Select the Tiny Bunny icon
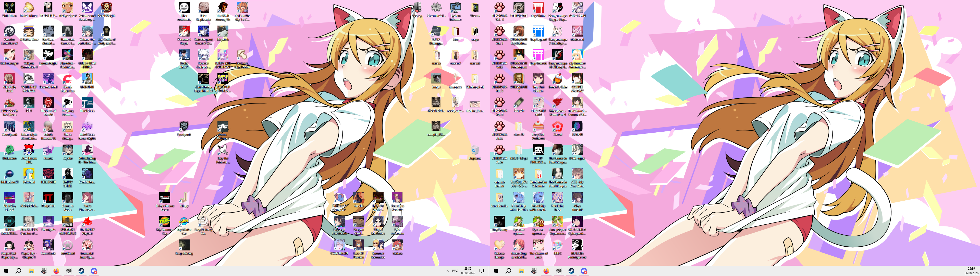 499,224
